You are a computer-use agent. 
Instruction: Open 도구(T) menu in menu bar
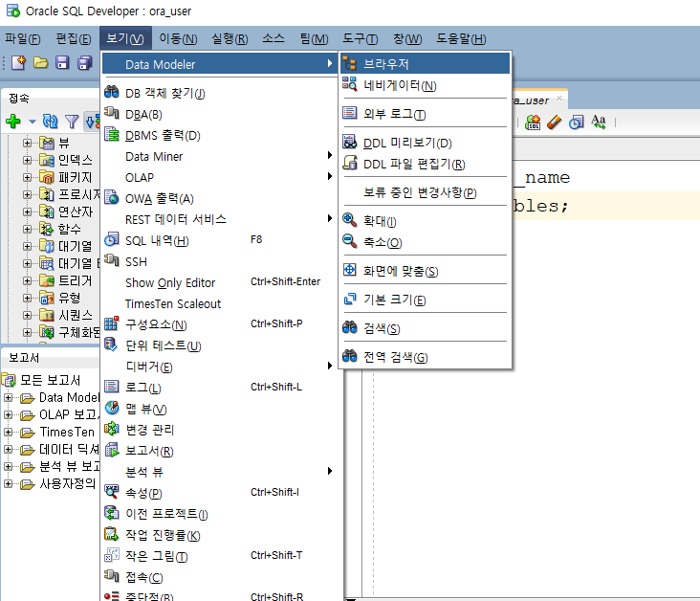(360, 39)
